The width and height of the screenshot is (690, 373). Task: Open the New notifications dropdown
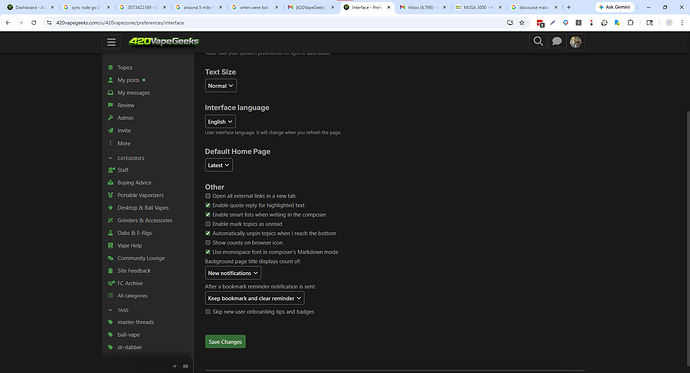point(233,273)
